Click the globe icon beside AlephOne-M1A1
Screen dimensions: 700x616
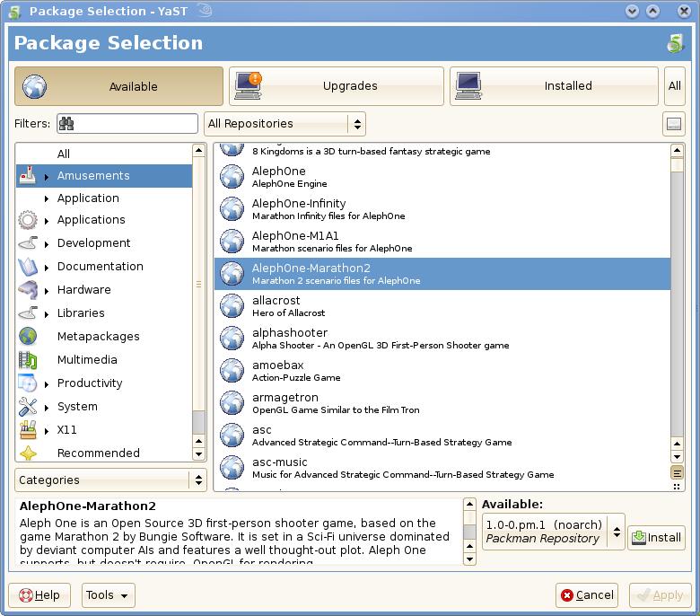[x=232, y=242]
